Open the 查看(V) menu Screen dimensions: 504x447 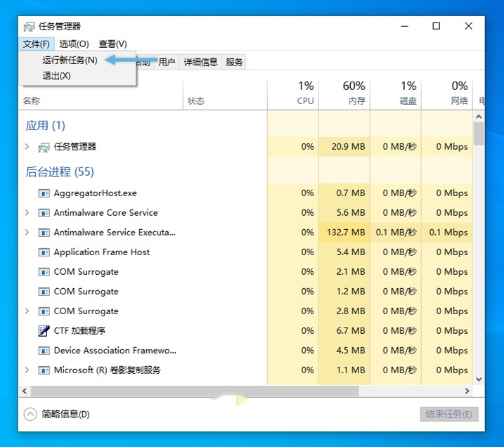pos(113,44)
